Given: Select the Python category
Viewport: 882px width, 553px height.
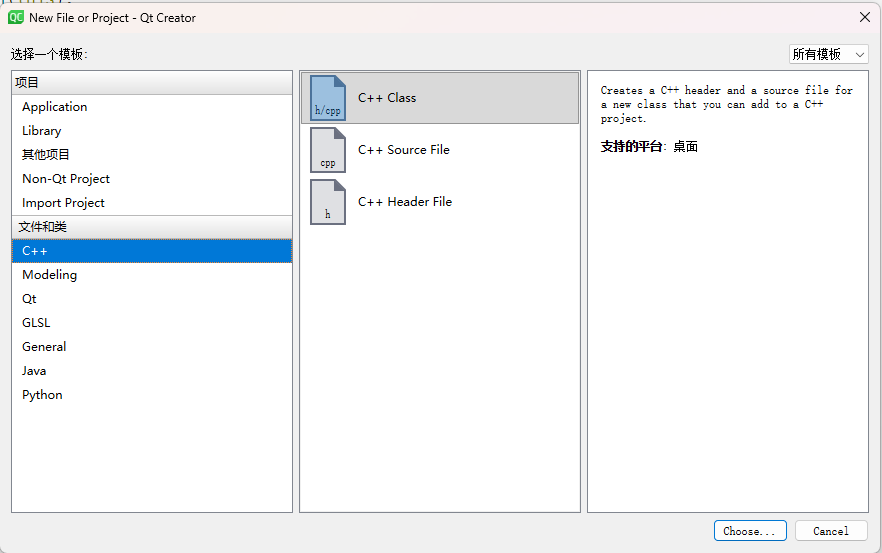Looking at the screenshot, I should click(152, 395).
